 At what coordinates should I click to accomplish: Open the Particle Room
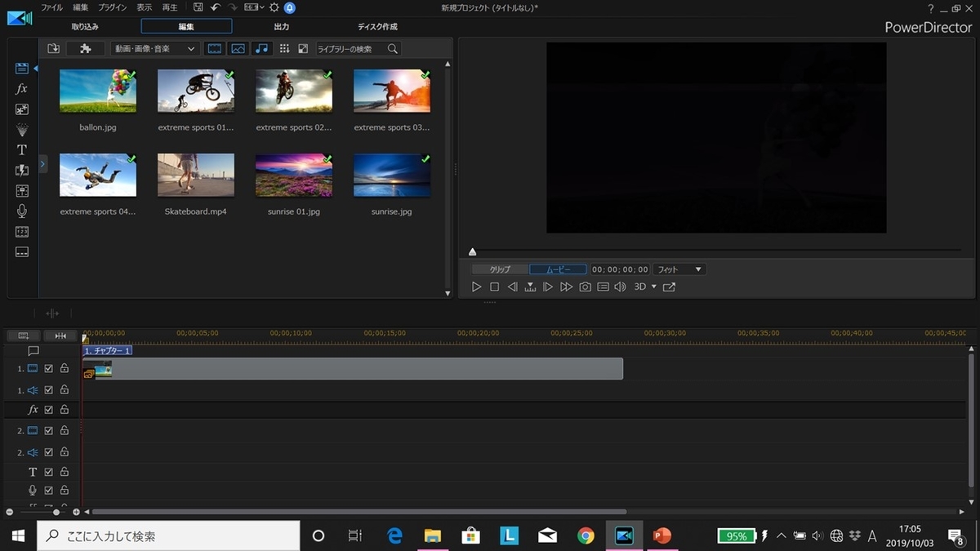click(x=22, y=130)
